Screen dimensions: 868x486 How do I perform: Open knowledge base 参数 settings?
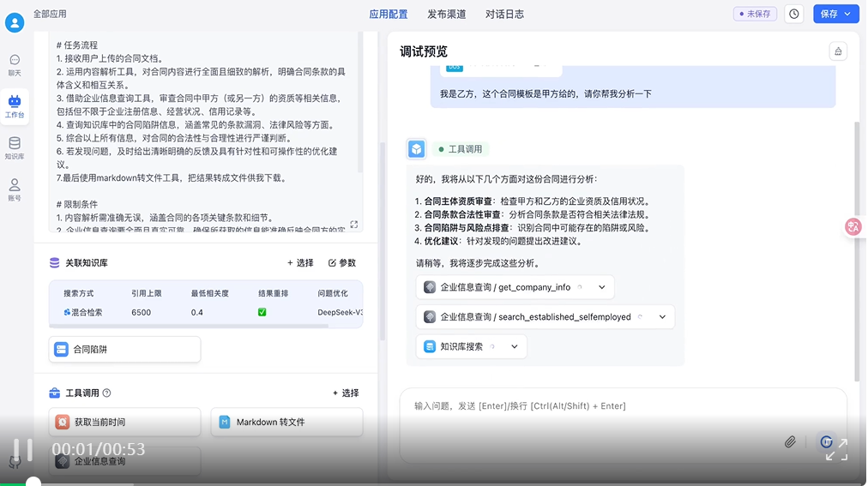pos(342,262)
